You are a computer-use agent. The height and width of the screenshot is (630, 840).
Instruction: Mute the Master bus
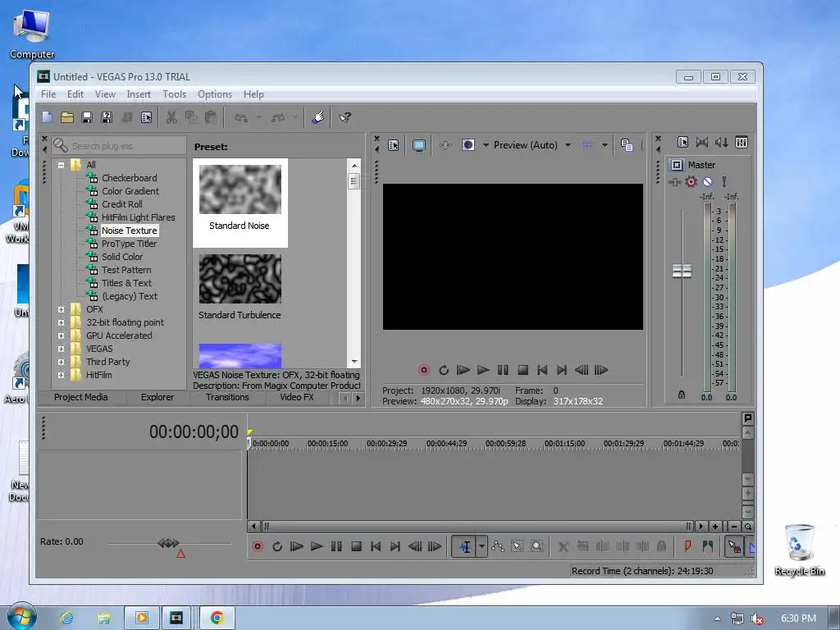coord(707,181)
